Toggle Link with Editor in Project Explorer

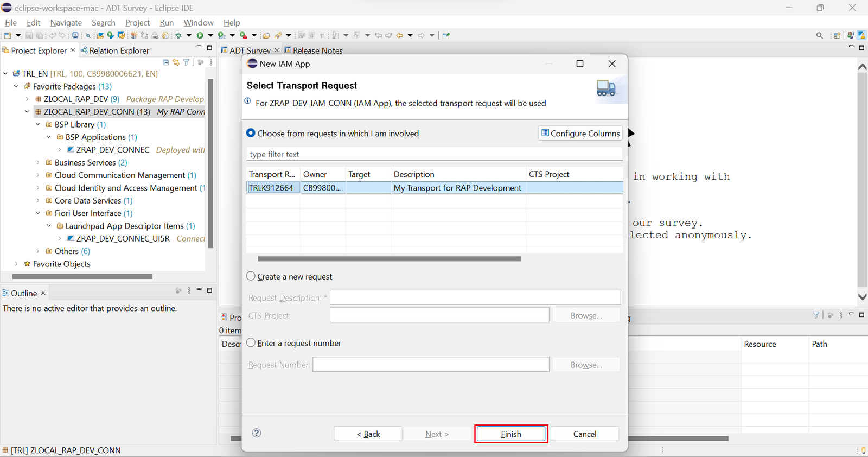click(x=176, y=62)
